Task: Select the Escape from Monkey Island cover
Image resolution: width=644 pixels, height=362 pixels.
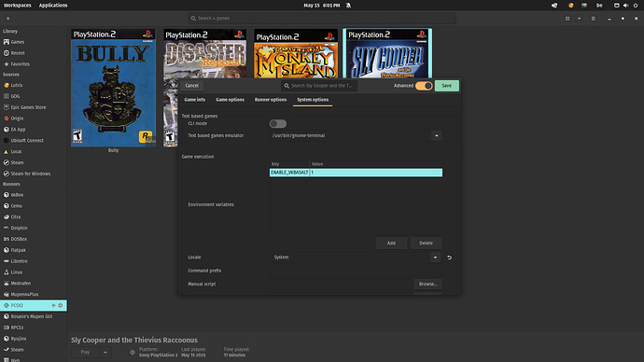Action: [x=296, y=53]
